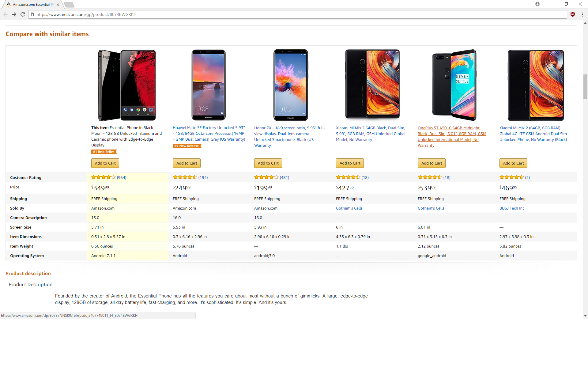Open the uBlock extension icon
Screen dimensions: 588x375
click(573, 14)
